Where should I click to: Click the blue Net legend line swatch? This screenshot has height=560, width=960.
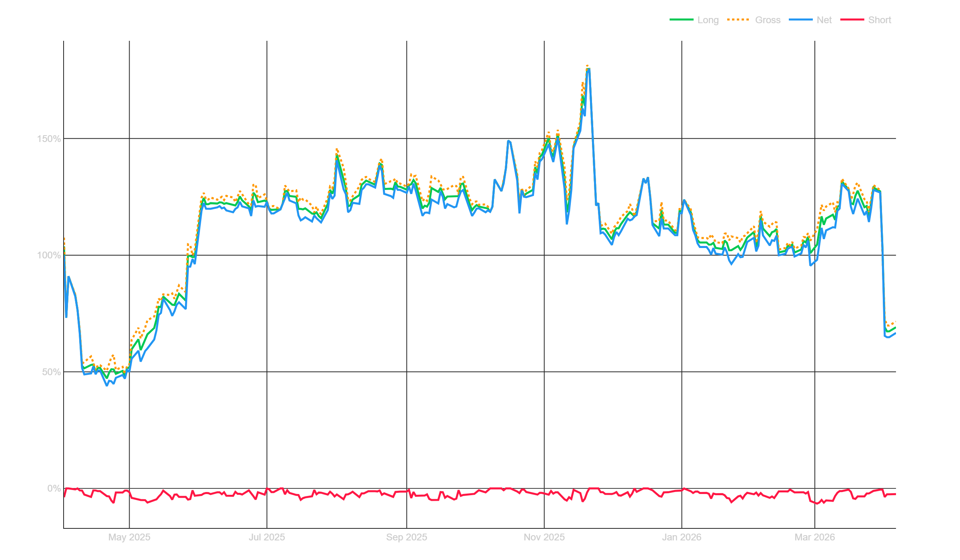801,20
